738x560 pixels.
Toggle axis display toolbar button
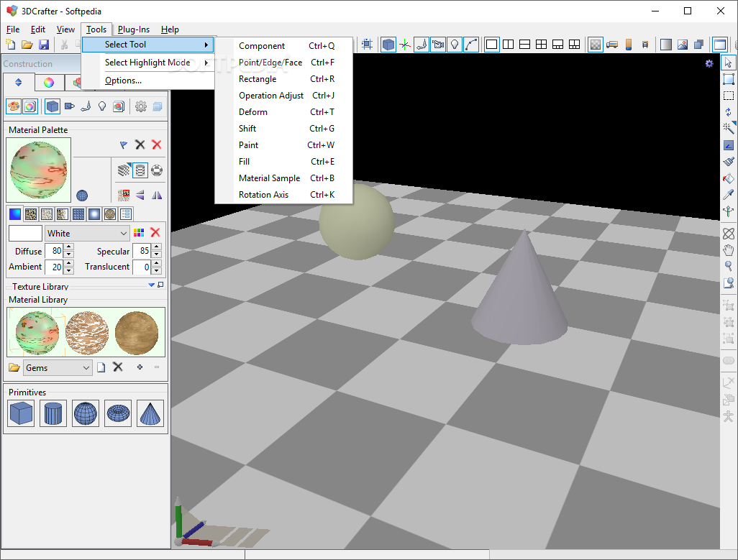click(405, 45)
